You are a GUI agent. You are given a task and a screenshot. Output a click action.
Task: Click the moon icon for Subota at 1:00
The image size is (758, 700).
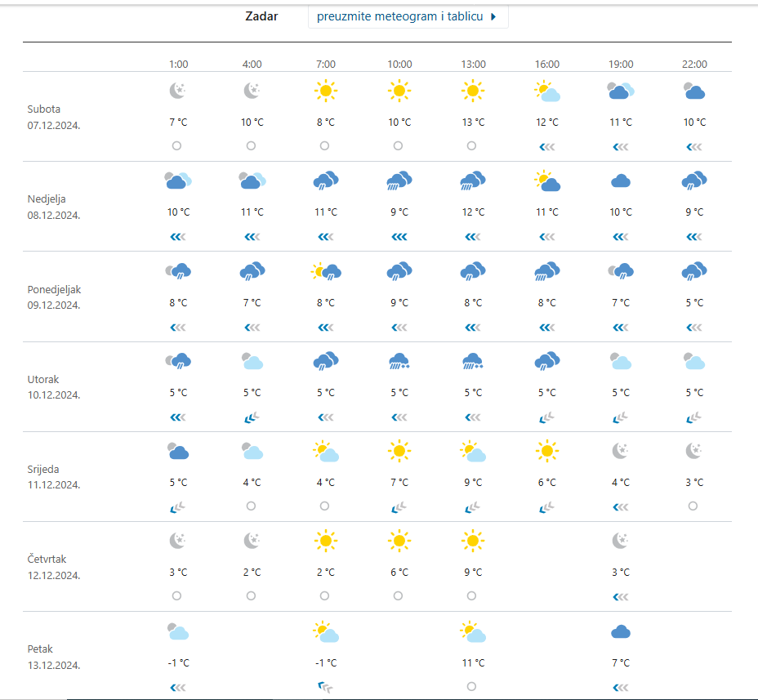click(x=178, y=91)
